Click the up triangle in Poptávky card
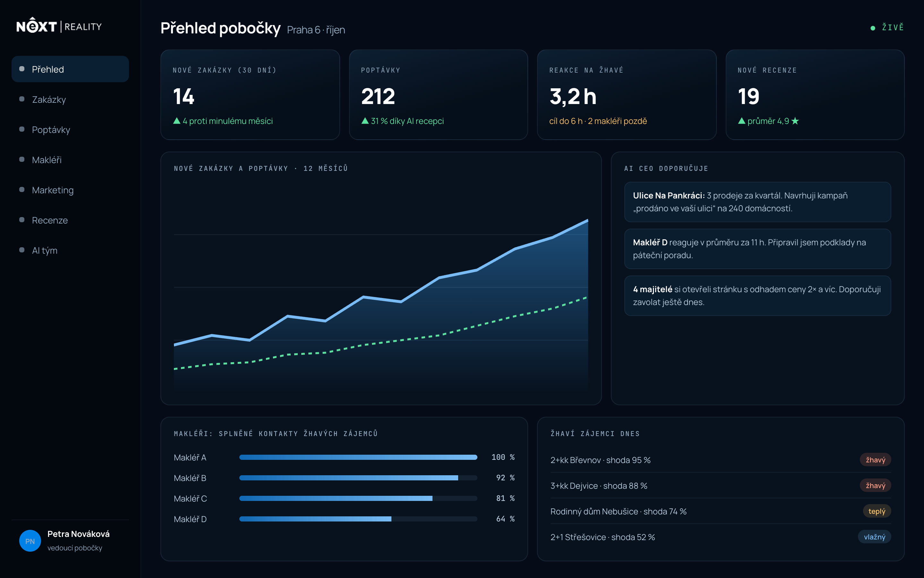Viewport: 924px width, 578px height. coord(365,121)
